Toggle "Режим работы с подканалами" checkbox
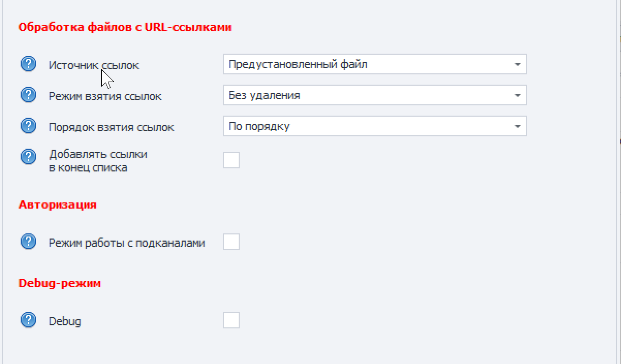 232,241
